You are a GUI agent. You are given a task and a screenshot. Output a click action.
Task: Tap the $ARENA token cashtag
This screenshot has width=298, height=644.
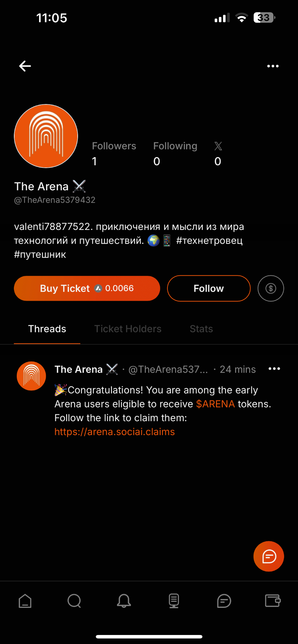(215, 404)
